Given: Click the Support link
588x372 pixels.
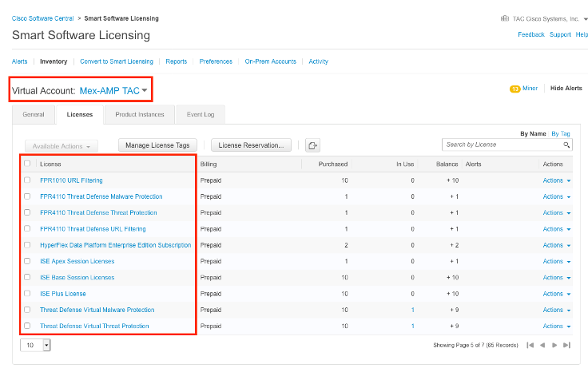Looking at the screenshot, I should (560, 34).
